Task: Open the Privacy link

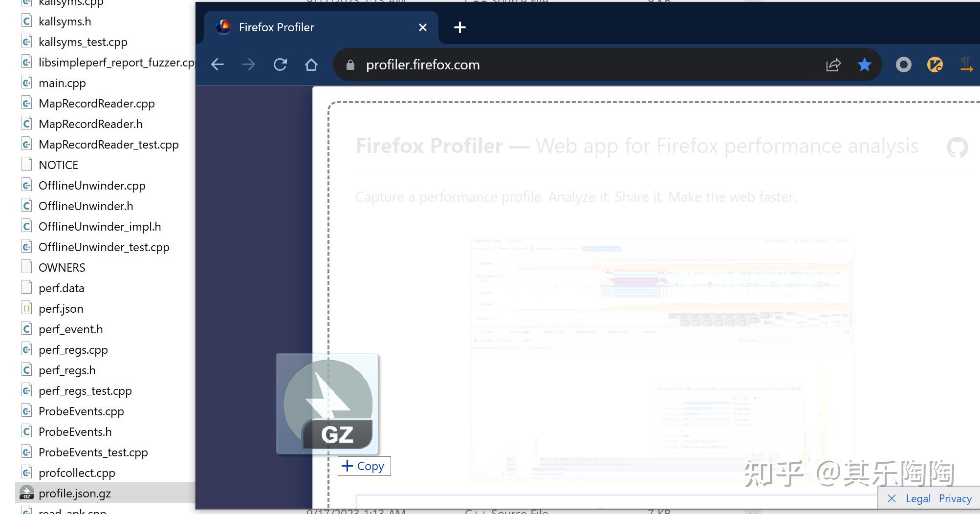Action: [955, 498]
